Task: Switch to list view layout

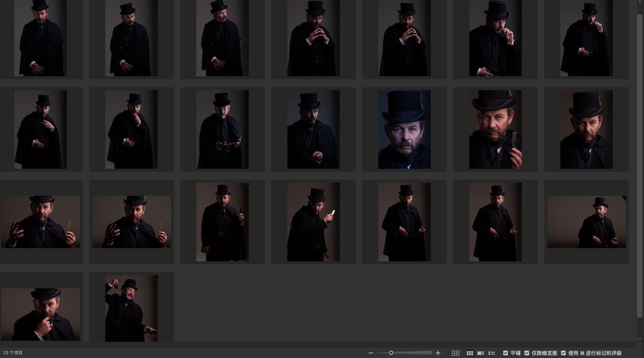Action: tap(492, 353)
